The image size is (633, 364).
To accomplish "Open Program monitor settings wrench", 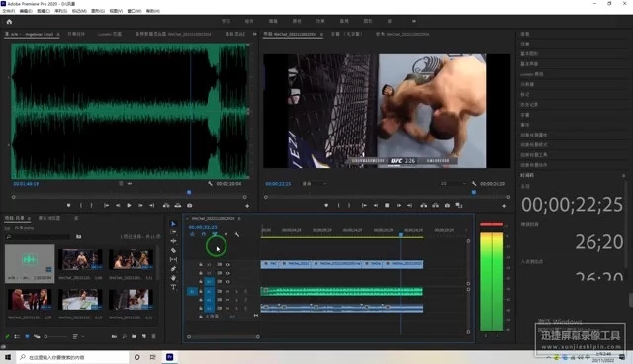I will [x=474, y=184].
